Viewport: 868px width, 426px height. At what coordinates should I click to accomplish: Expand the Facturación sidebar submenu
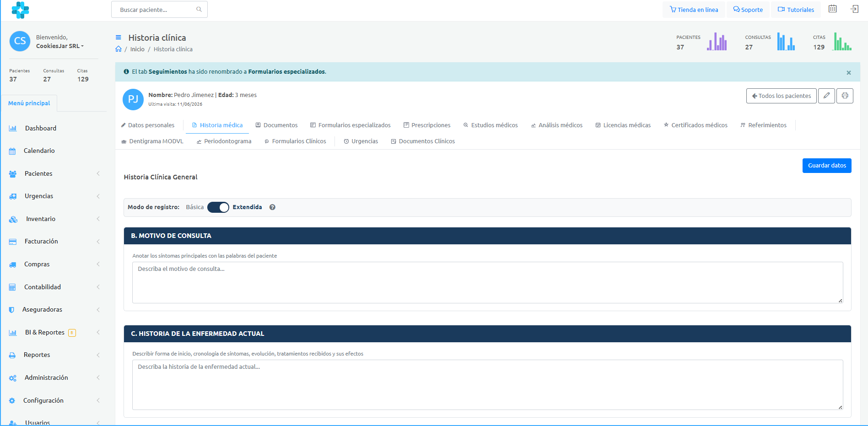point(55,241)
